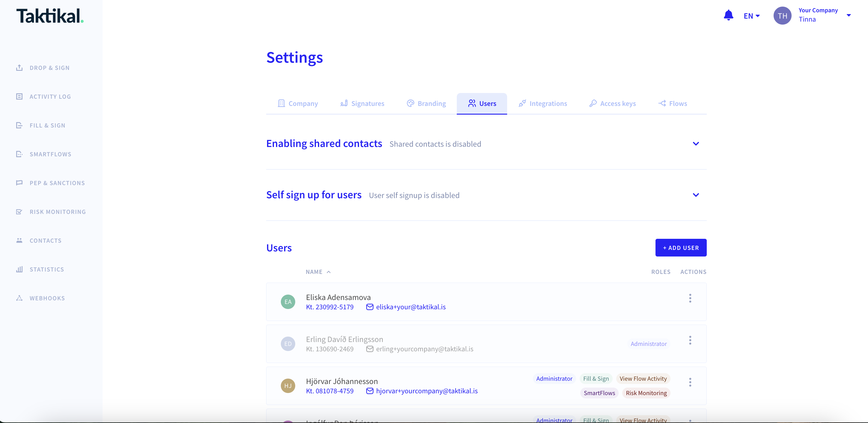868x423 pixels.
Task: Click the HJ avatar for Hjörvar
Action: click(x=288, y=385)
